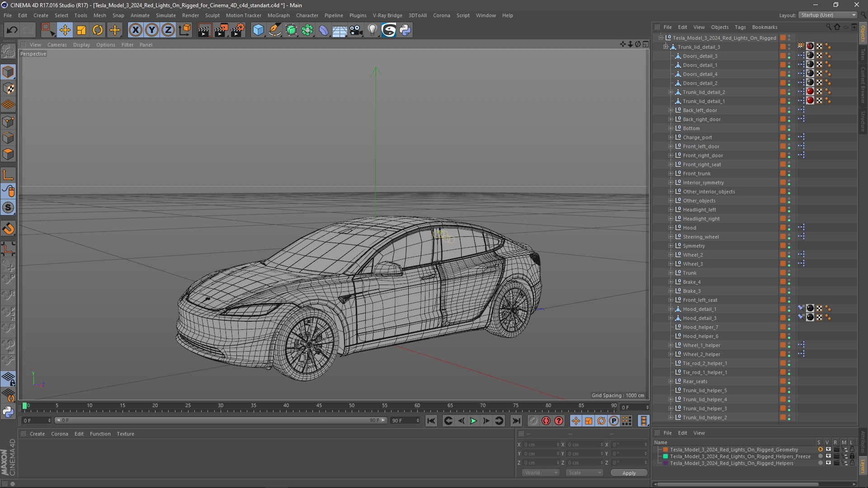Open Render Settings icon with gear
The width and height of the screenshot is (868, 488).
click(238, 30)
